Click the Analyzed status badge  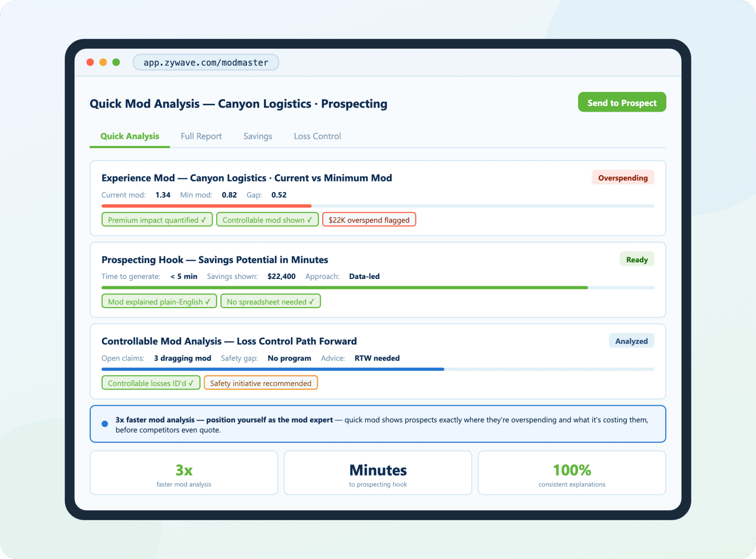point(631,341)
